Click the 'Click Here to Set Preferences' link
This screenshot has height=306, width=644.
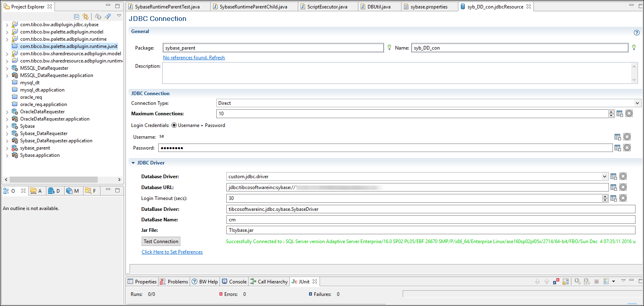coord(172,252)
